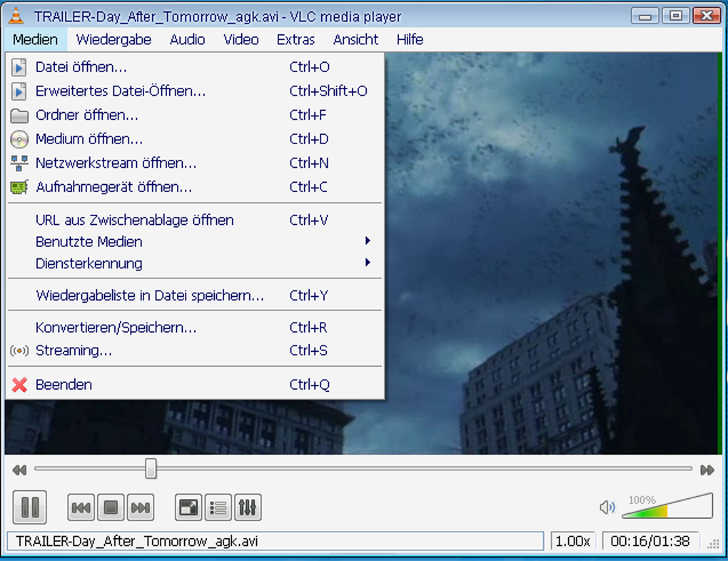Click the Aufnahmegerät öffnen capture card icon
This screenshot has width=728, height=561.
tap(19, 187)
